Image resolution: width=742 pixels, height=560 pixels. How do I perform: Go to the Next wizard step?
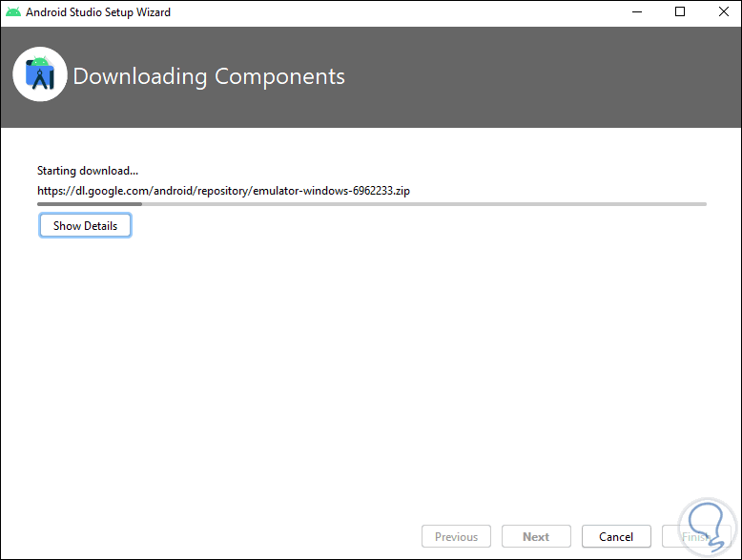(x=535, y=536)
